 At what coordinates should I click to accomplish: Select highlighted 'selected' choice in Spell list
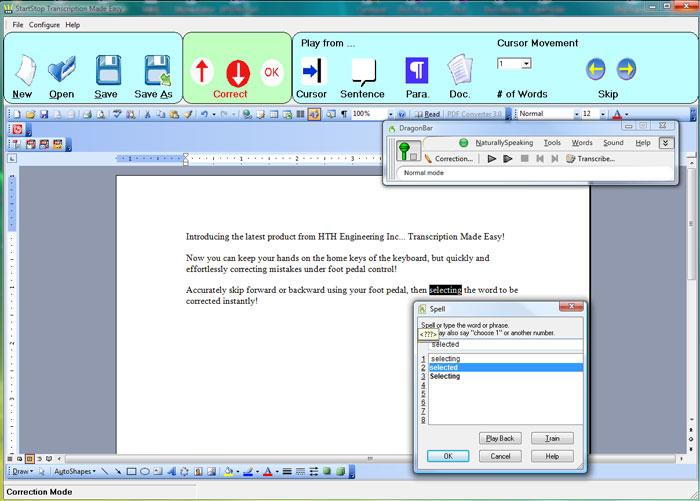(x=505, y=367)
